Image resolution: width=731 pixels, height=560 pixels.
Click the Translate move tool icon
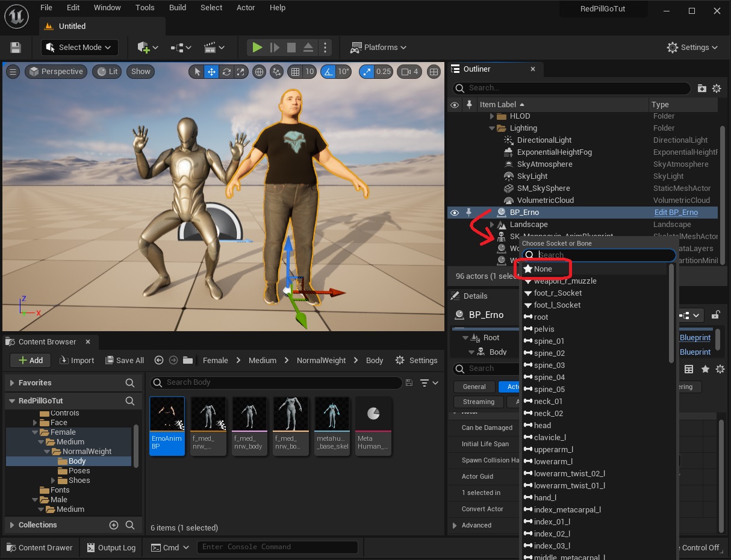(211, 72)
